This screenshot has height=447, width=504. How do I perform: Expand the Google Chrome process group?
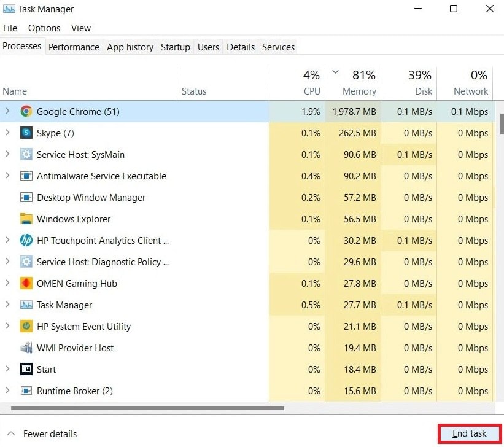point(7,112)
